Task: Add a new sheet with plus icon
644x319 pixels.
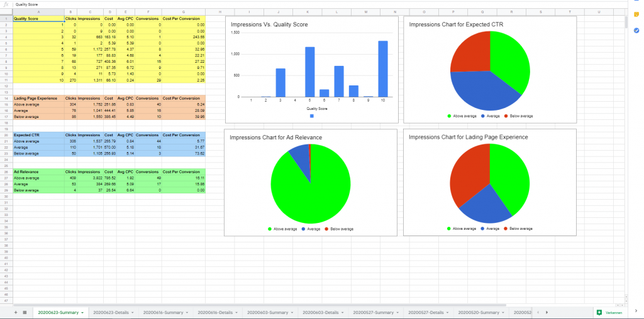Action: point(16,312)
